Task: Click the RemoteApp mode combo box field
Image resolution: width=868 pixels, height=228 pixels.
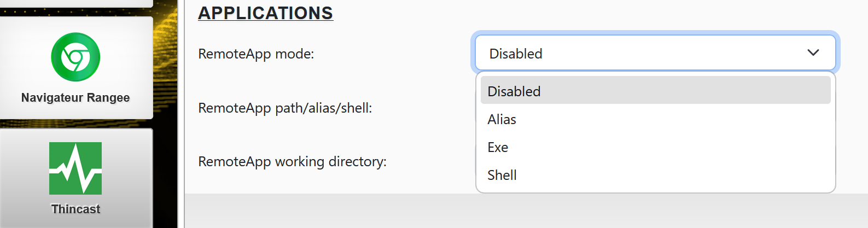Action: pyautogui.click(x=629, y=53)
